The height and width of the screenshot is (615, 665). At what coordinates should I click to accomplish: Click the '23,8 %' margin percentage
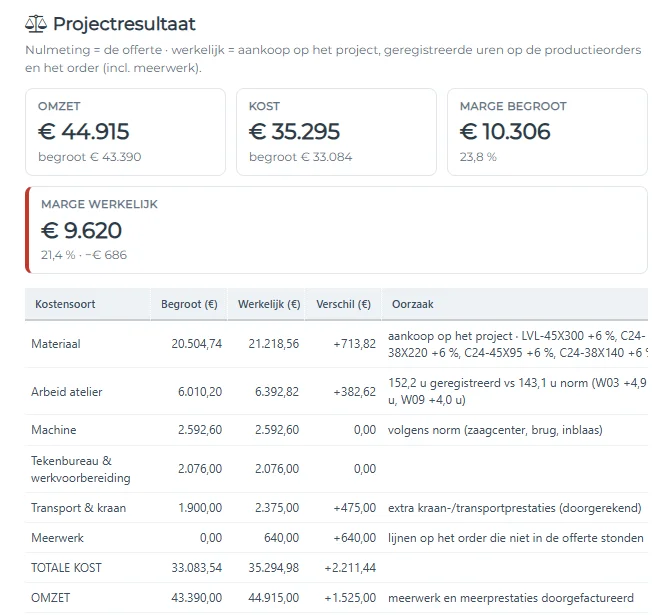[478, 157]
